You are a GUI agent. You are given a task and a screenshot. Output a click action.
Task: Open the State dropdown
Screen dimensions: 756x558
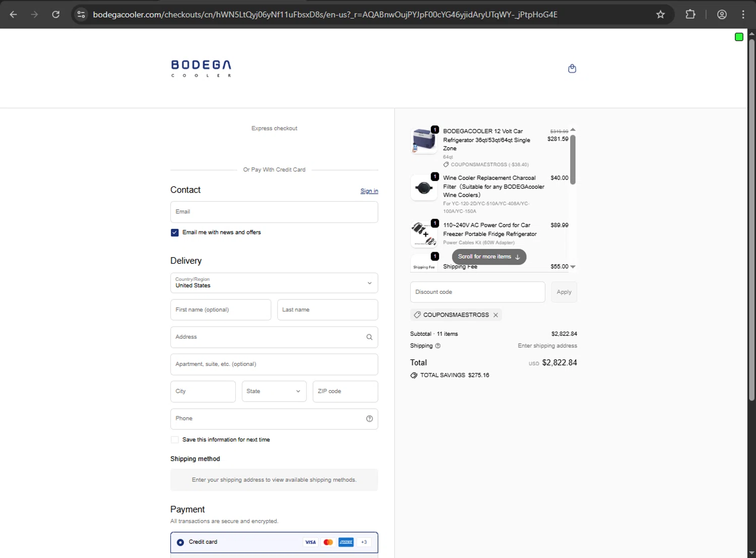pyautogui.click(x=274, y=391)
